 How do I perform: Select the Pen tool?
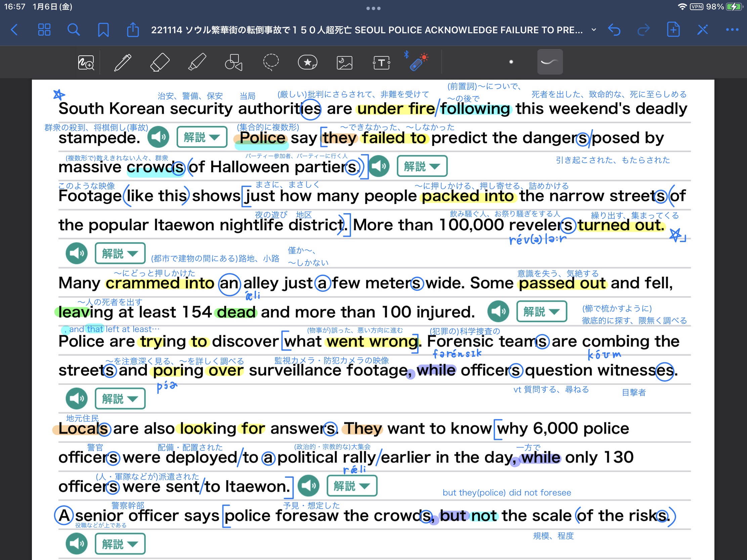click(x=123, y=62)
